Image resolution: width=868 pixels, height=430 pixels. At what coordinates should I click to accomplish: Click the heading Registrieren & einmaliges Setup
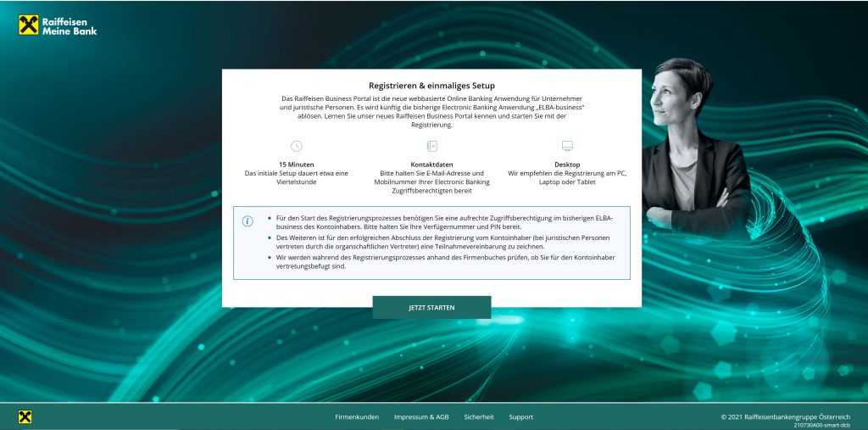coord(431,86)
